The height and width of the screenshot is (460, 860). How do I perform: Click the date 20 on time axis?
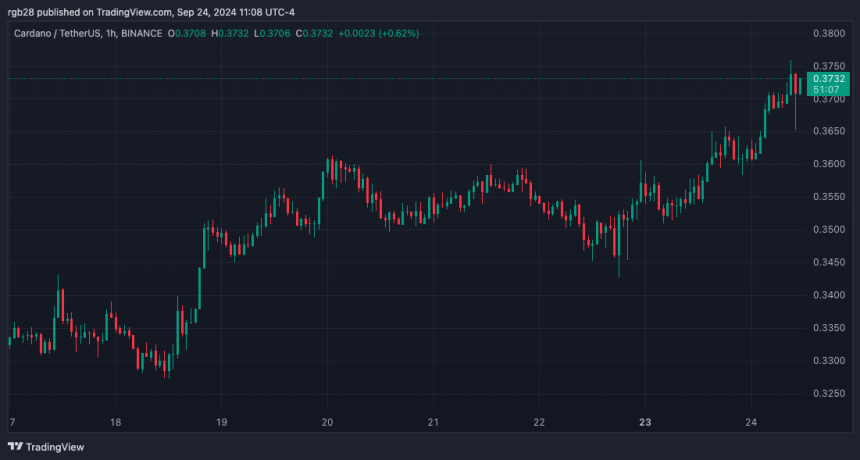(x=327, y=422)
